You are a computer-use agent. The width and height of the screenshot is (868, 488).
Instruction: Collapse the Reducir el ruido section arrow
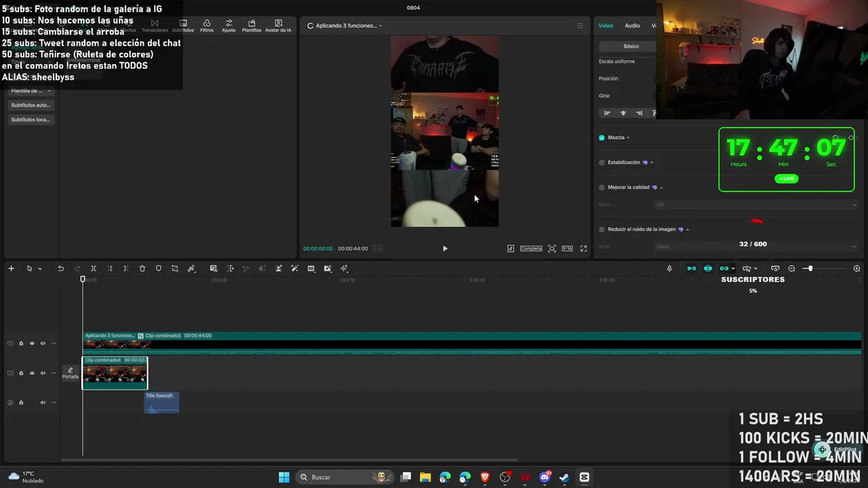688,229
